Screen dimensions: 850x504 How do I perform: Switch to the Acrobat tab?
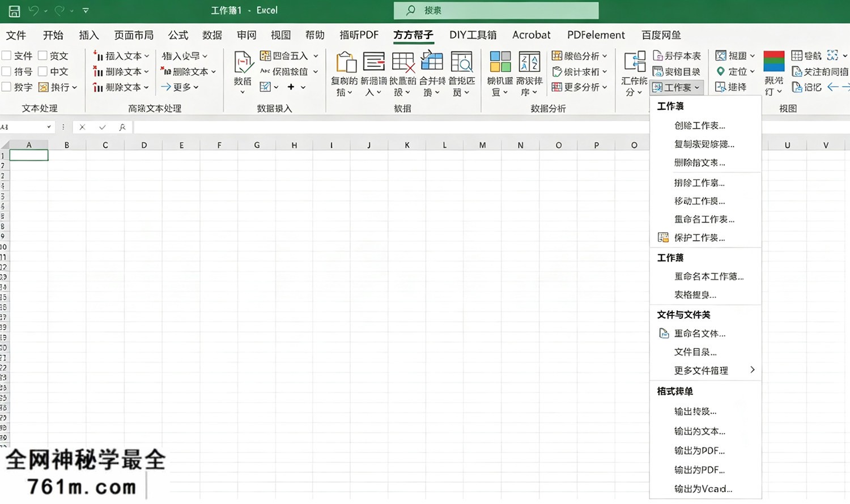pyautogui.click(x=531, y=35)
